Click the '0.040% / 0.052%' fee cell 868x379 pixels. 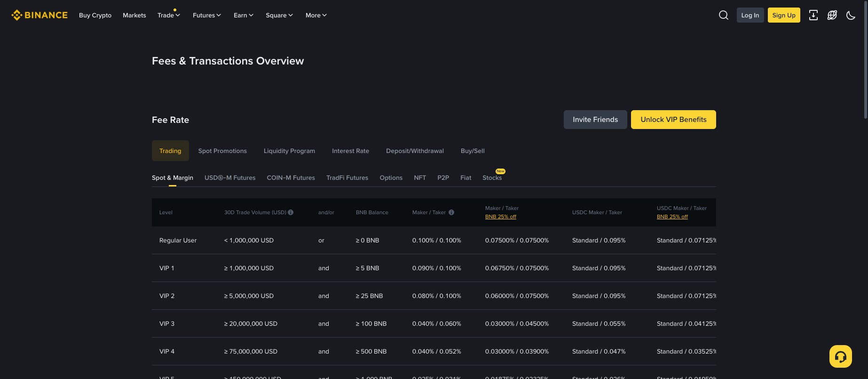(437, 351)
